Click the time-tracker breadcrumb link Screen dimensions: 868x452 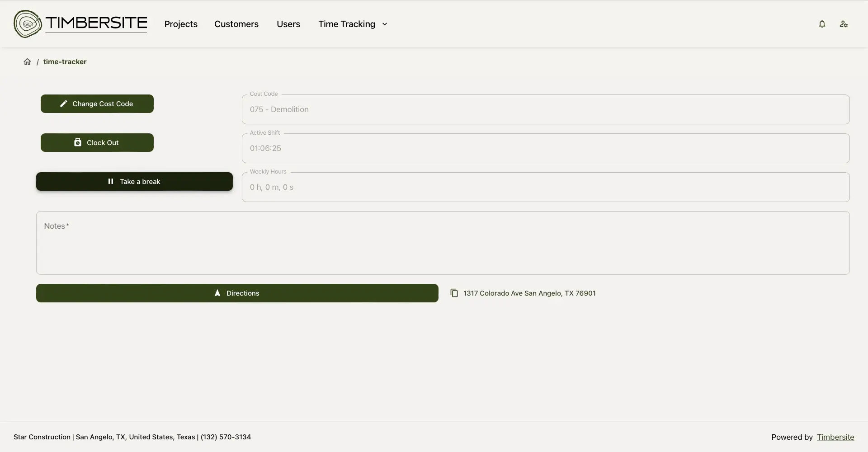point(65,62)
